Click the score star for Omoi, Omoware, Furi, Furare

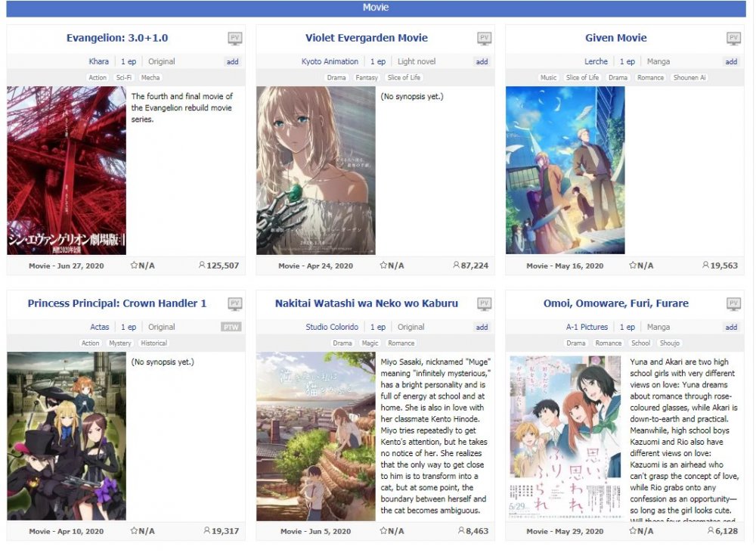pos(633,530)
